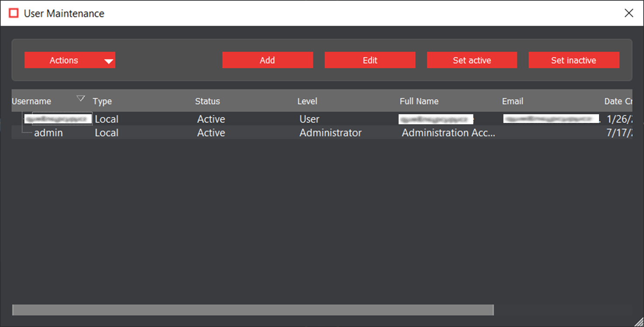644x327 pixels.
Task: Close the User Maintenance window
Action: (629, 13)
